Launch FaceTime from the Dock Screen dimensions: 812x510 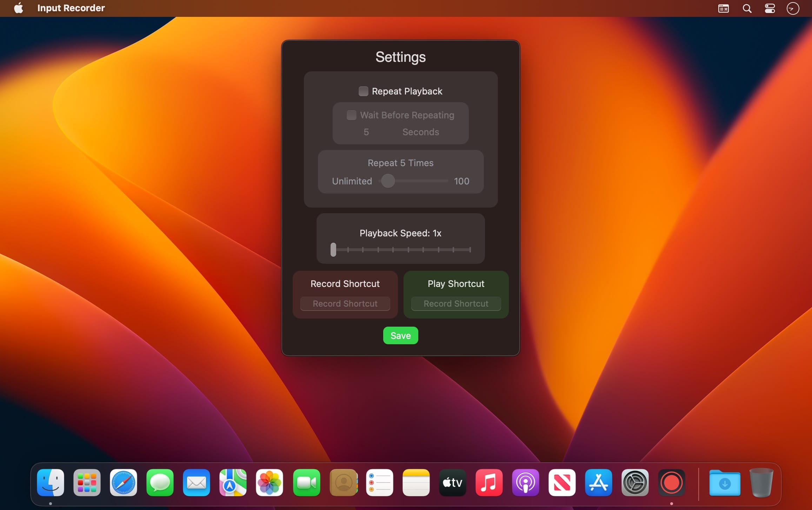(307, 483)
